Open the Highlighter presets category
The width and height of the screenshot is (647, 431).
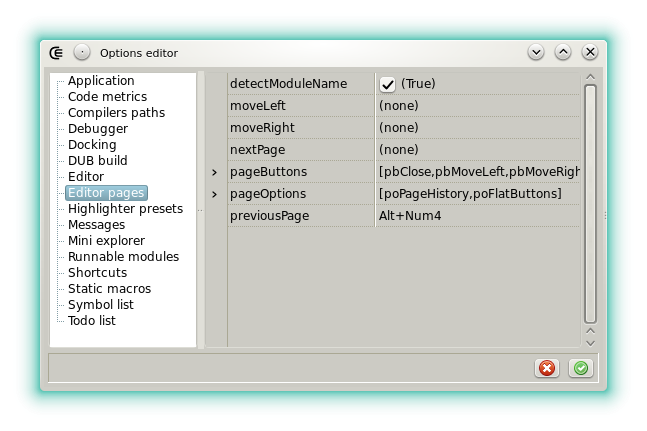point(125,209)
